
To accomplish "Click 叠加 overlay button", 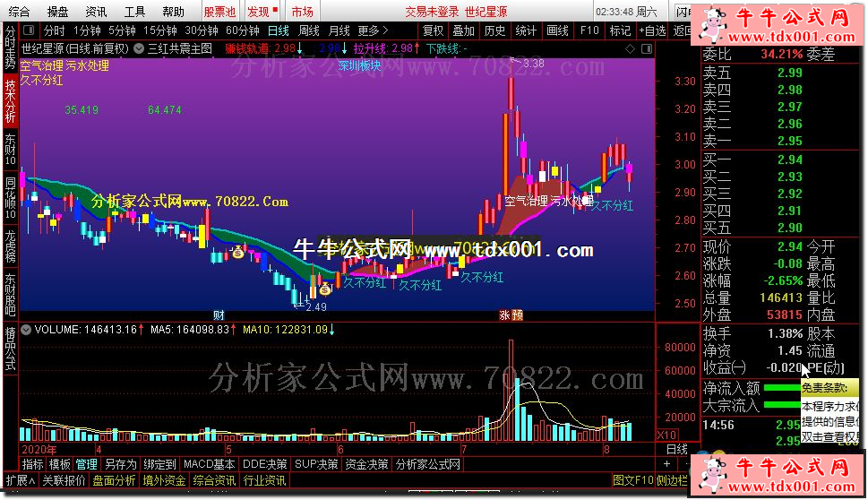I will [464, 30].
